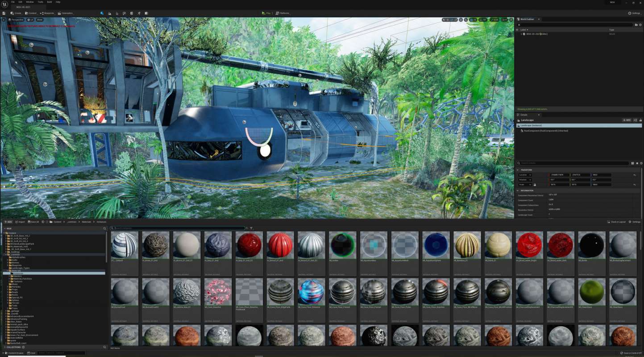Click the green Play button
This screenshot has width=644, height=357.
(266, 13)
